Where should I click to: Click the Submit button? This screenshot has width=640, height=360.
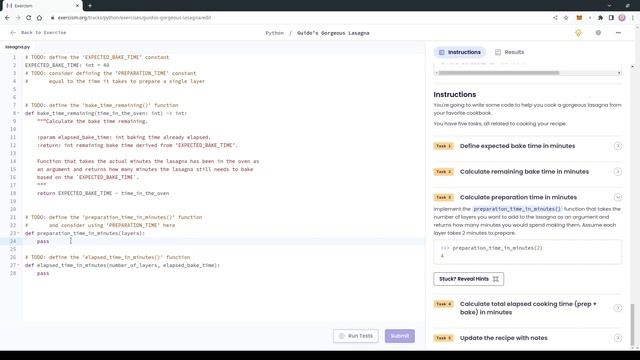pos(400,336)
